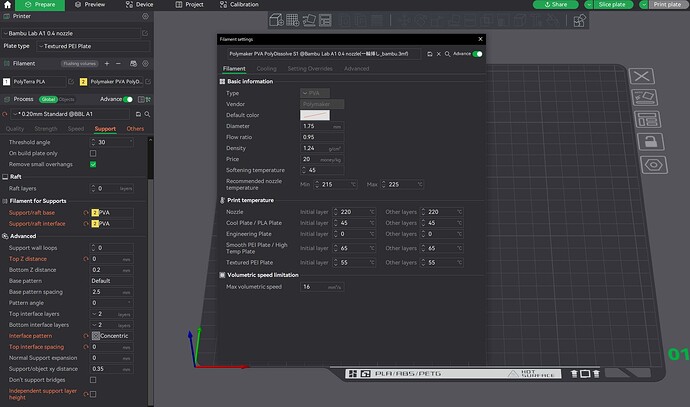The width and height of the screenshot is (690, 407).
Task: Open the Top interface layers dropdown
Action: click(x=112, y=314)
